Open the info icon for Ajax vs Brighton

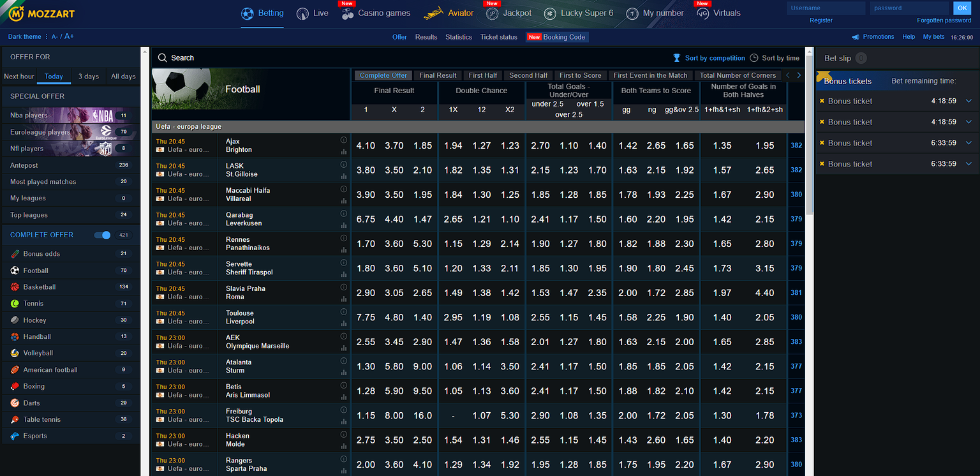click(x=344, y=140)
